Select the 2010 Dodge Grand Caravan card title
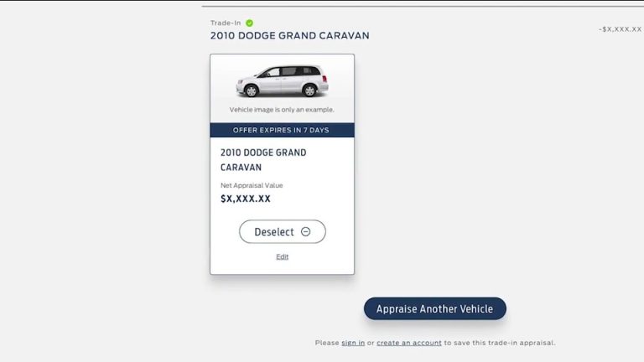This screenshot has height=362, width=644. [263, 160]
